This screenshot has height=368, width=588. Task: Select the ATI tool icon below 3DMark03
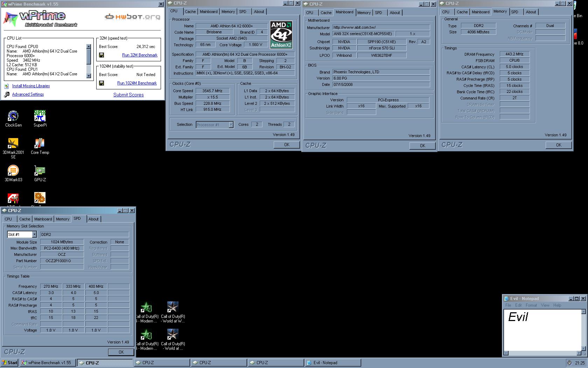13,198
